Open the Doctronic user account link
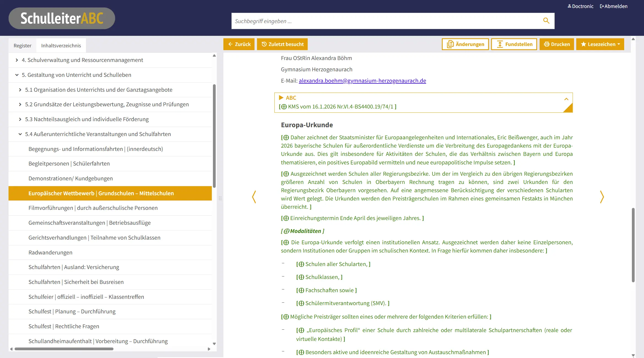This screenshot has width=644, height=358. 580,6
